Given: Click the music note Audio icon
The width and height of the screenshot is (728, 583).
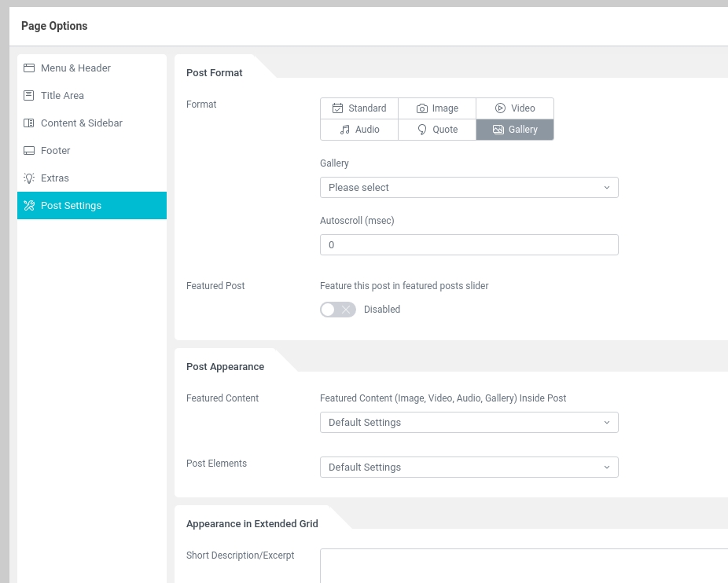Looking at the screenshot, I should click(344, 130).
